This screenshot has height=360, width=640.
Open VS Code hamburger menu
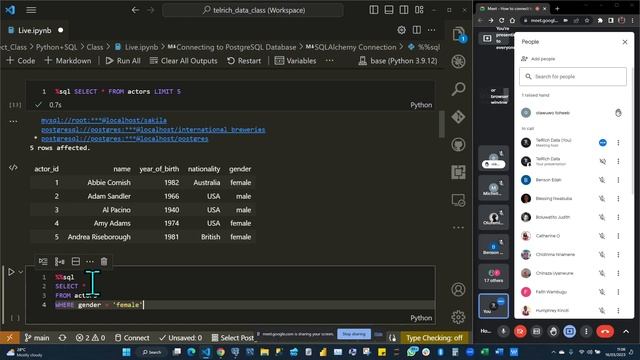[31, 10]
